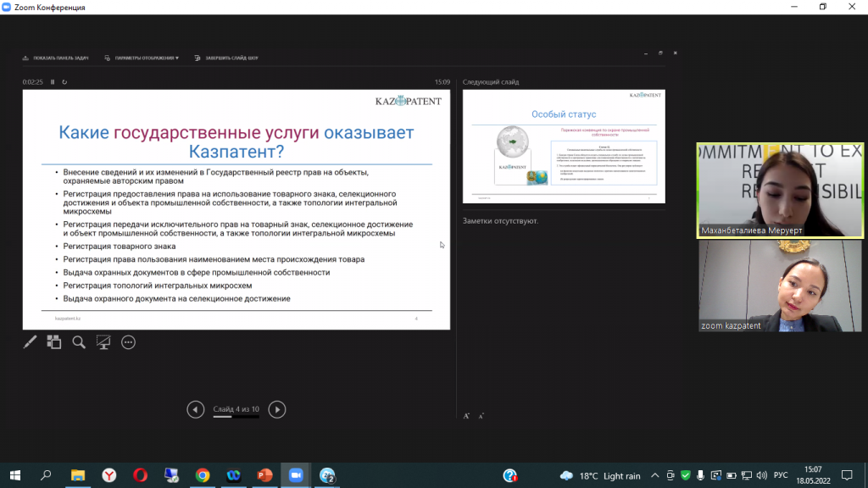Open the see all slides grid view

[54, 342]
